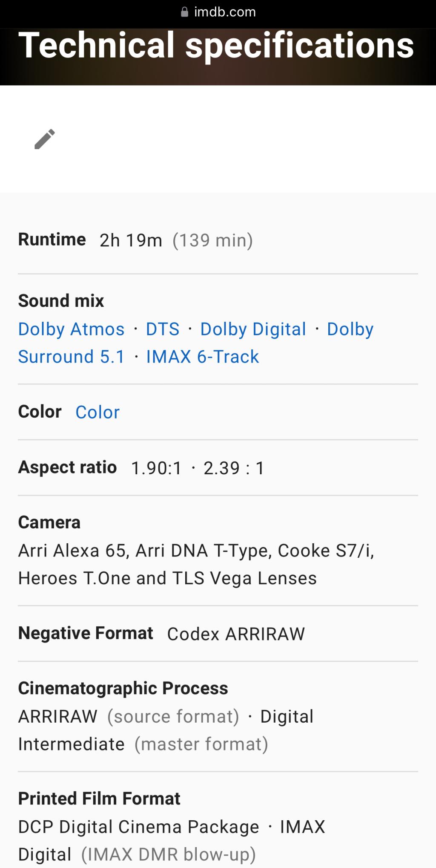436x868 pixels.
Task: Open the DTS sound mix link
Action: 163,329
